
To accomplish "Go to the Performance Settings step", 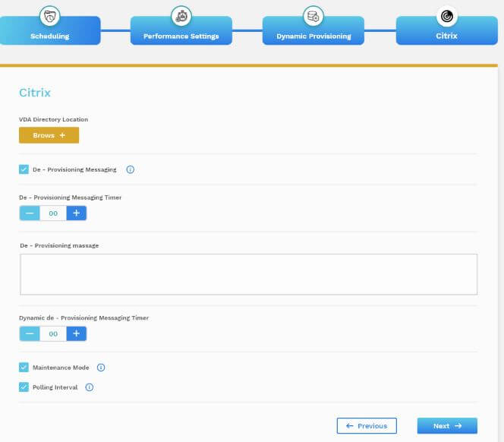I will (181, 31).
